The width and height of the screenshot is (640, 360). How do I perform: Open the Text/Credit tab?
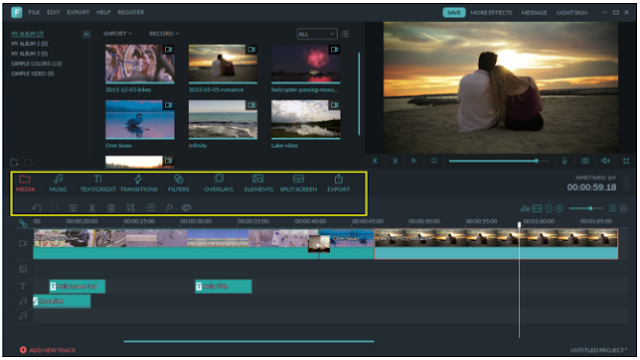(98, 183)
